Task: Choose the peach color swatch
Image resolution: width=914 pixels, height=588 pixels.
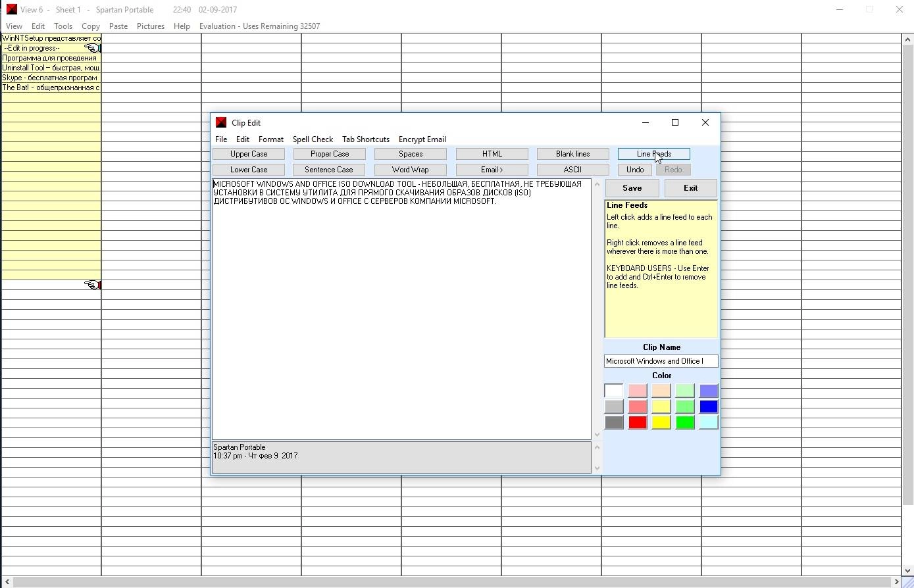Action: 661,391
